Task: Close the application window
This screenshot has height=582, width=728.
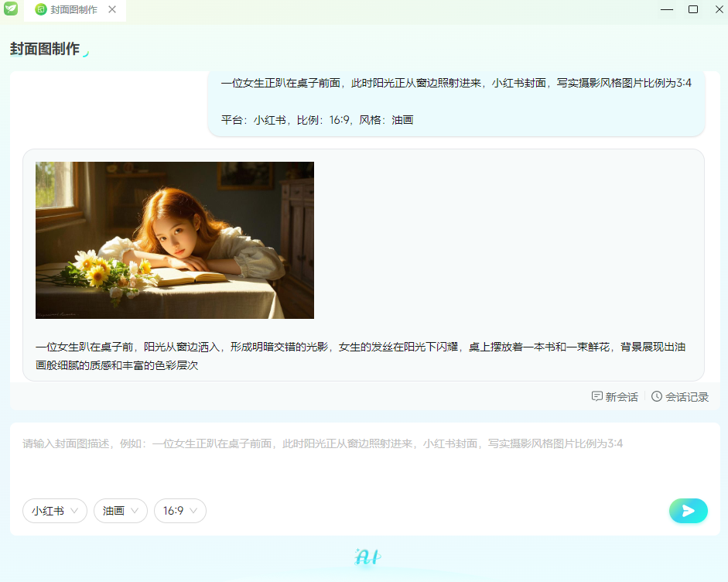Action: pos(719,9)
